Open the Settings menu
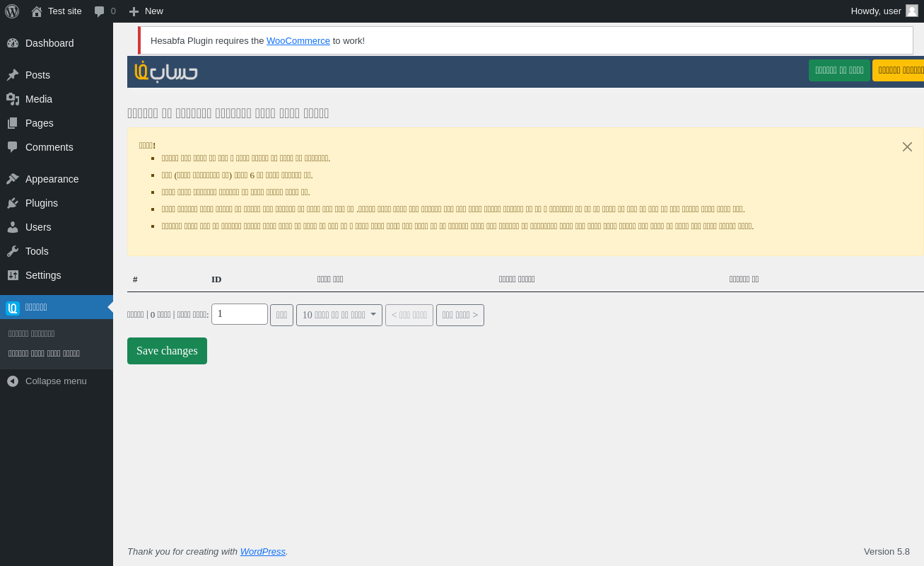 point(57,275)
